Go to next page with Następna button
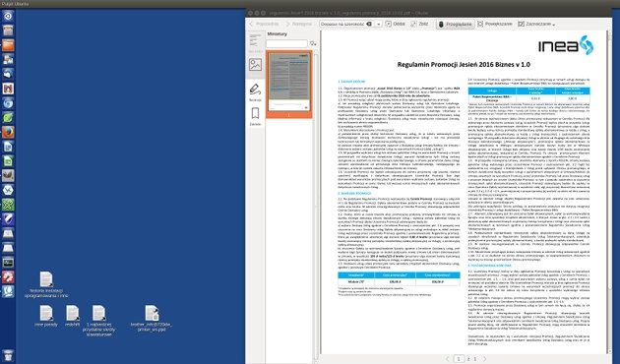Image resolution: width=620 pixels, height=364 pixels. 299,25
